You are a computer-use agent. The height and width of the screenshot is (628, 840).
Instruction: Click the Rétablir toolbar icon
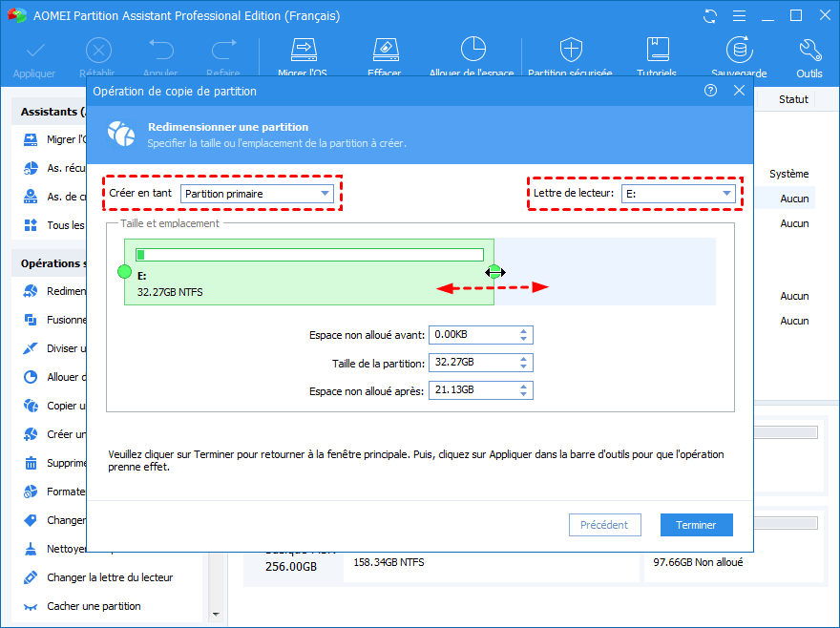point(98,52)
